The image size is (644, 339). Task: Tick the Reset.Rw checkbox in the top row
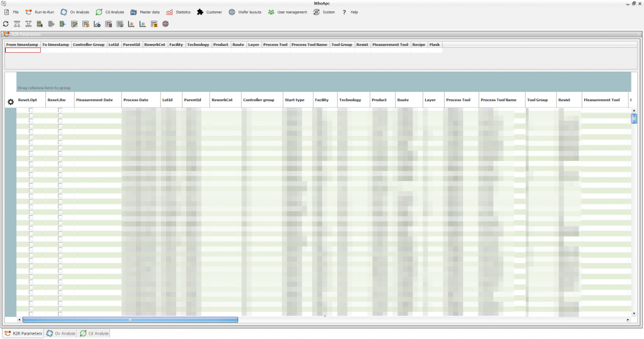pyautogui.click(x=60, y=110)
